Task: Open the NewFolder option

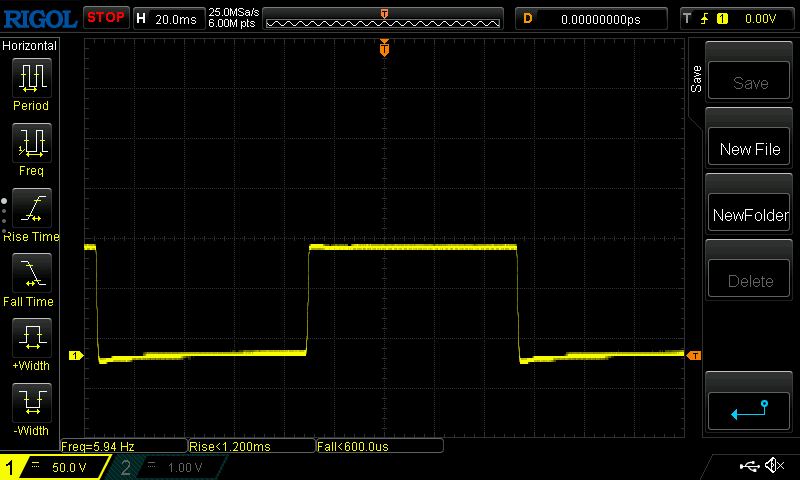Action: [x=750, y=215]
